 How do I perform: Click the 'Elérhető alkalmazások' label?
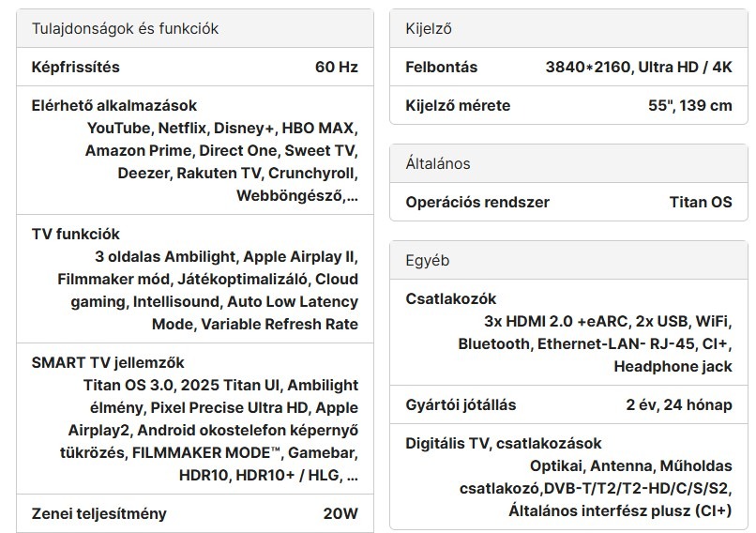point(114,106)
